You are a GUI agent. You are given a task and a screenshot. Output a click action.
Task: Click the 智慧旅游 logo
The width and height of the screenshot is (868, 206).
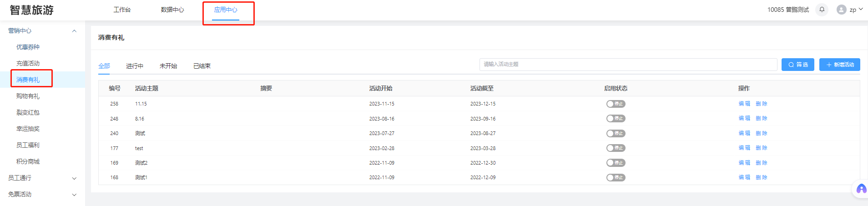coord(32,10)
